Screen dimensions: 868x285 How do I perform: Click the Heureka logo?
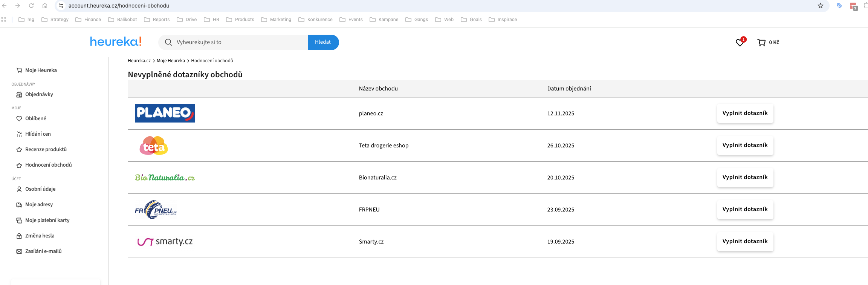click(116, 41)
